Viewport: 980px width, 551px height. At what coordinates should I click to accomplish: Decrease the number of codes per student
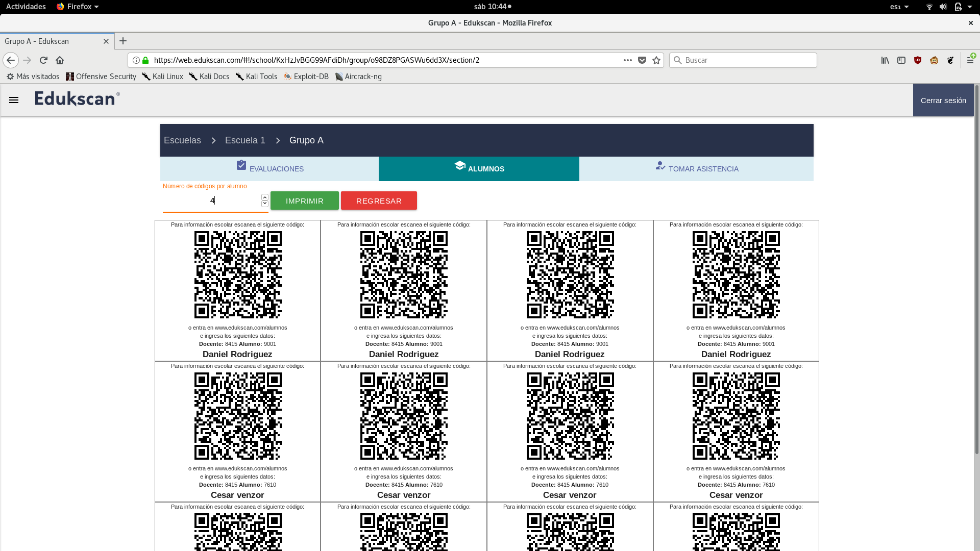point(265,204)
